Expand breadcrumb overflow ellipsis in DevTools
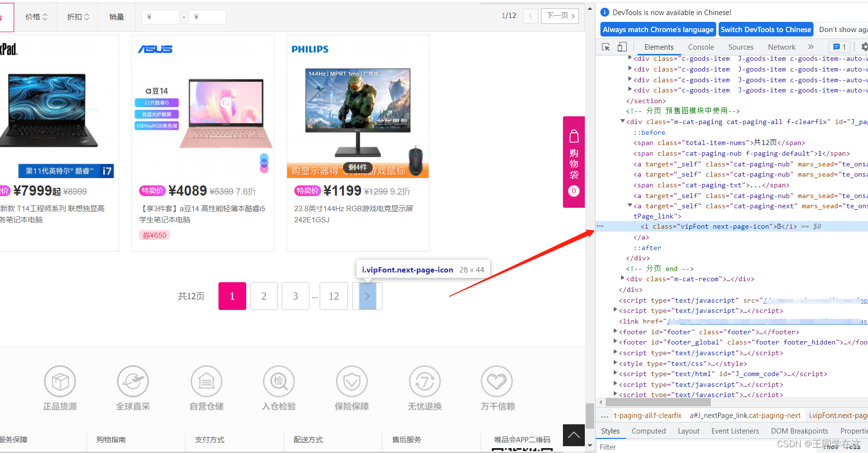This screenshot has width=868, height=453. pos(605,416)
